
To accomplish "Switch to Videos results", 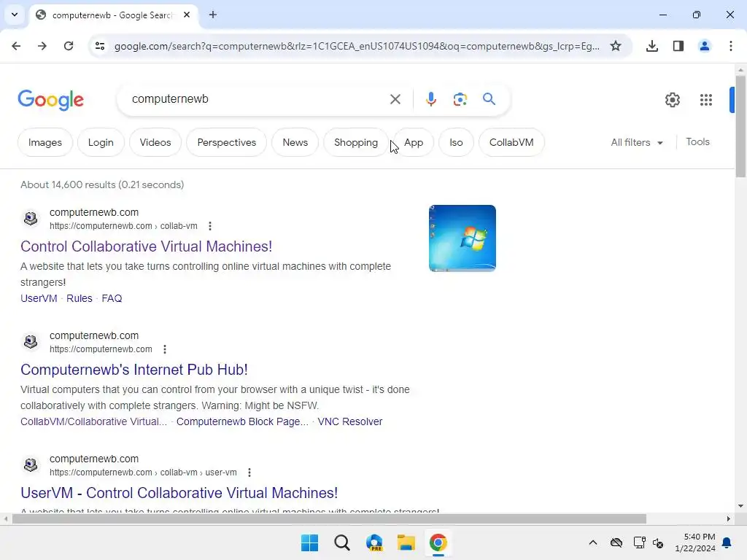I will (x=155, y=142).
